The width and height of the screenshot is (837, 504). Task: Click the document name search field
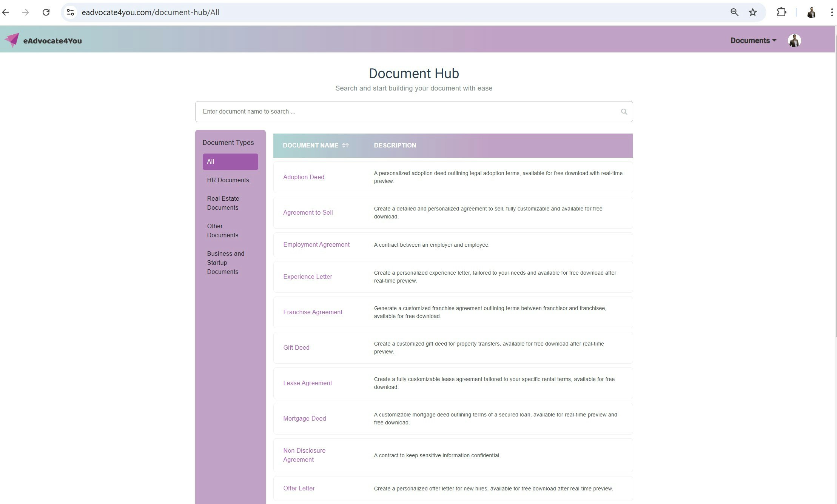(x=408, y=112)
